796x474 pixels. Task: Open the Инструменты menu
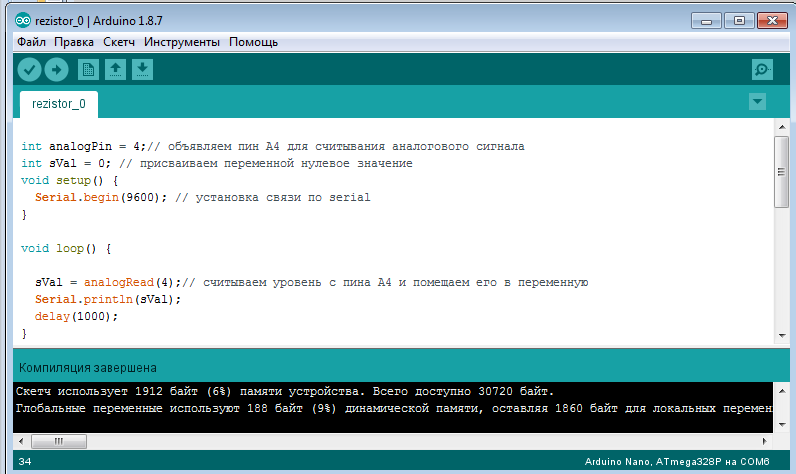(182, 42)
